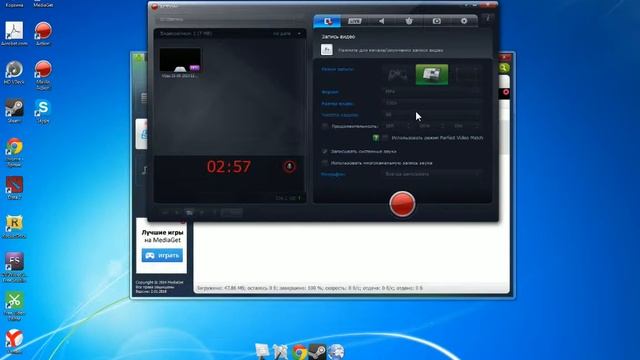Select the recorded video thumbnail in the list
Screen dimensions: 640x360
coord(180,60)
